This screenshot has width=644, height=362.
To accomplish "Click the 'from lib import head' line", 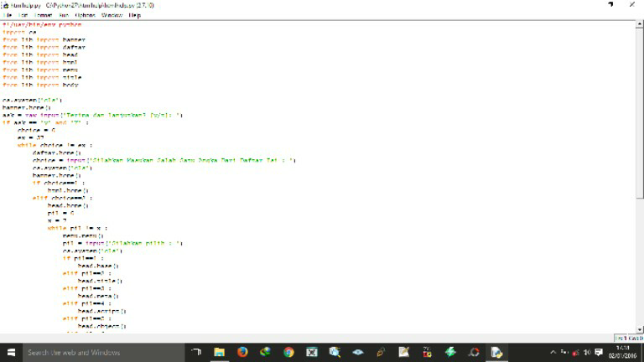I will click(x=40, y=54).
